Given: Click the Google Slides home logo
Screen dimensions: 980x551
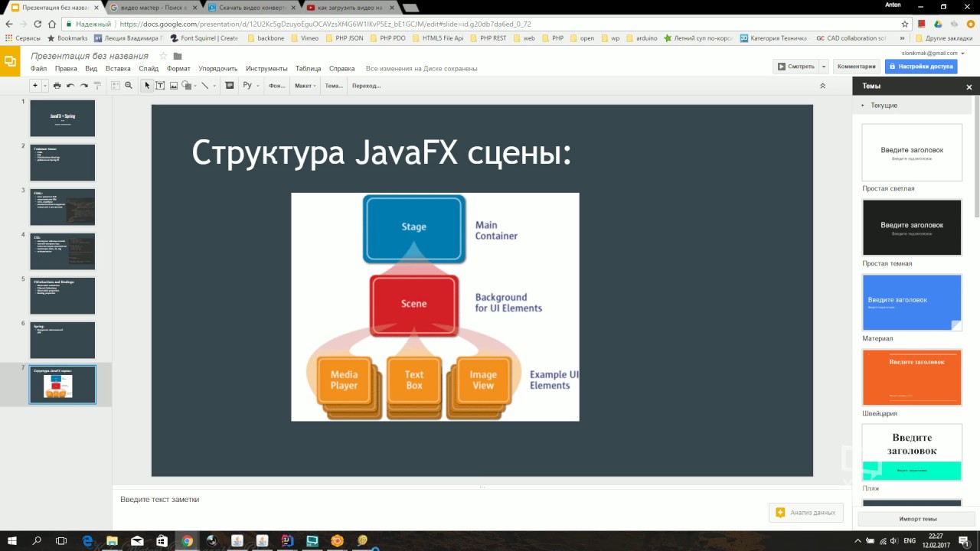Looking at the screenshot, I should [x=10, y=61].
